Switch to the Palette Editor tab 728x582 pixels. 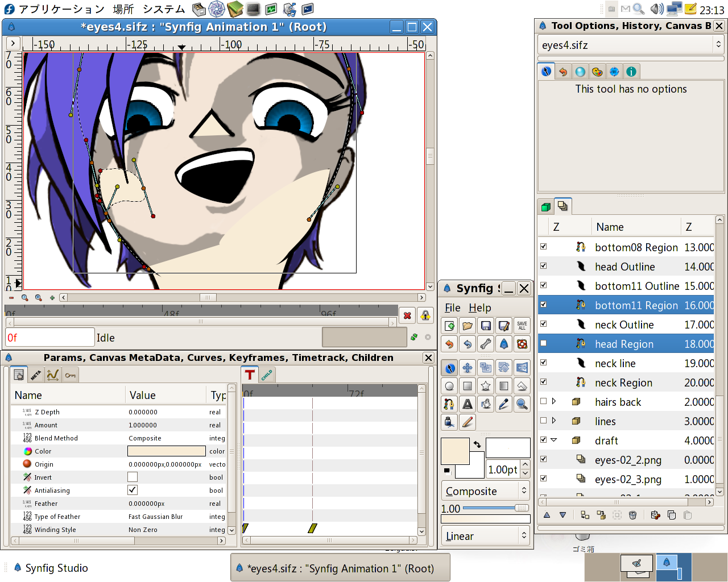click(x=597, y=72)
